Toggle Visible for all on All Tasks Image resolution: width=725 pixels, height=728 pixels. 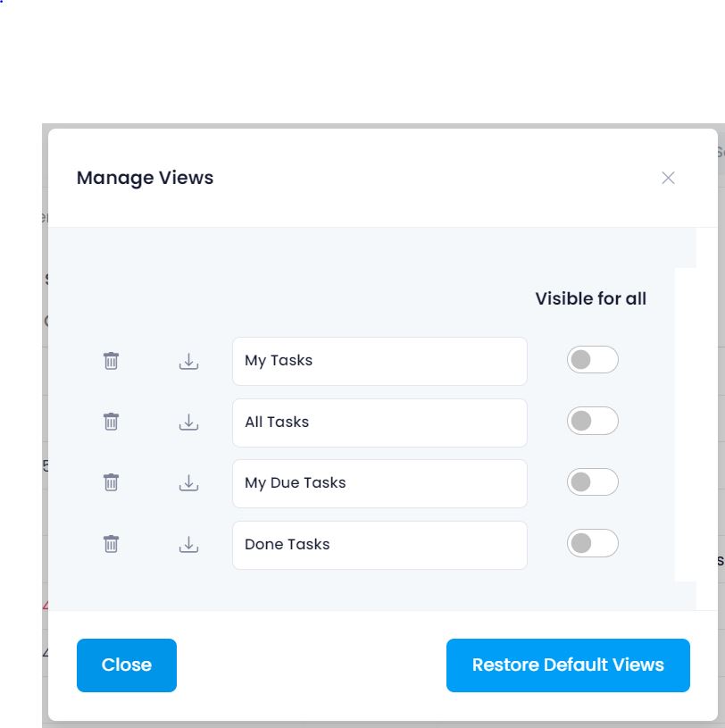click(592, 421)
